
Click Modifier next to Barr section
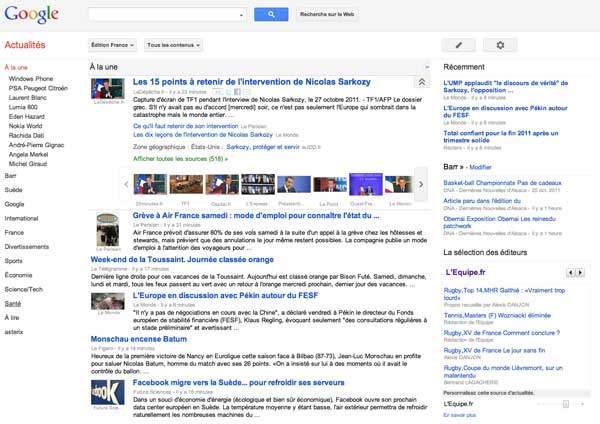[x=480, y=167]
